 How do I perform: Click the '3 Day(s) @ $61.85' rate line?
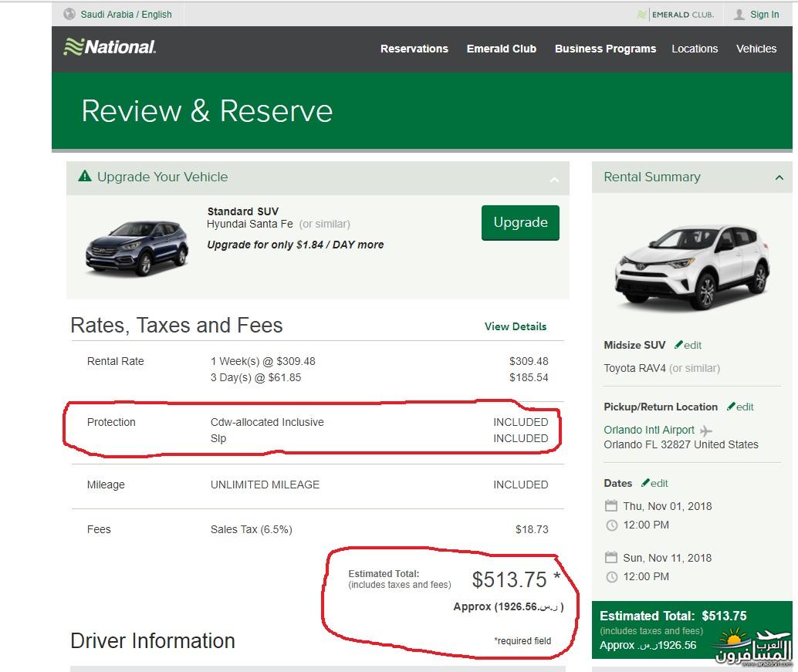click(255, 377)
